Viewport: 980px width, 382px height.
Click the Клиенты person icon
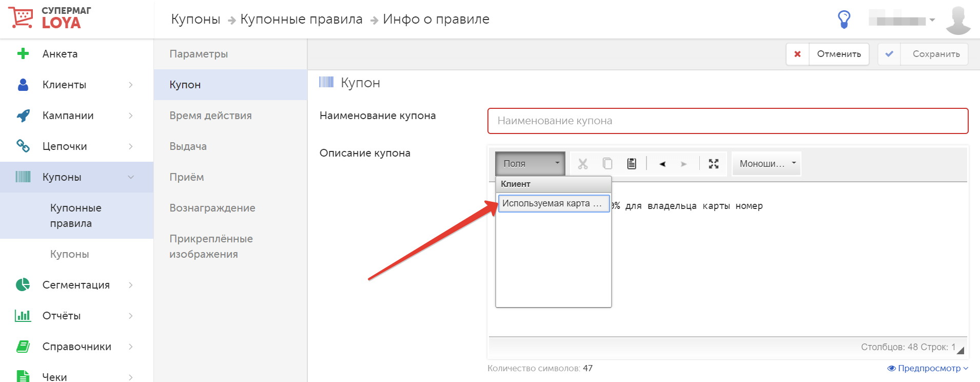pyautogui.click(x=23, y=85)
